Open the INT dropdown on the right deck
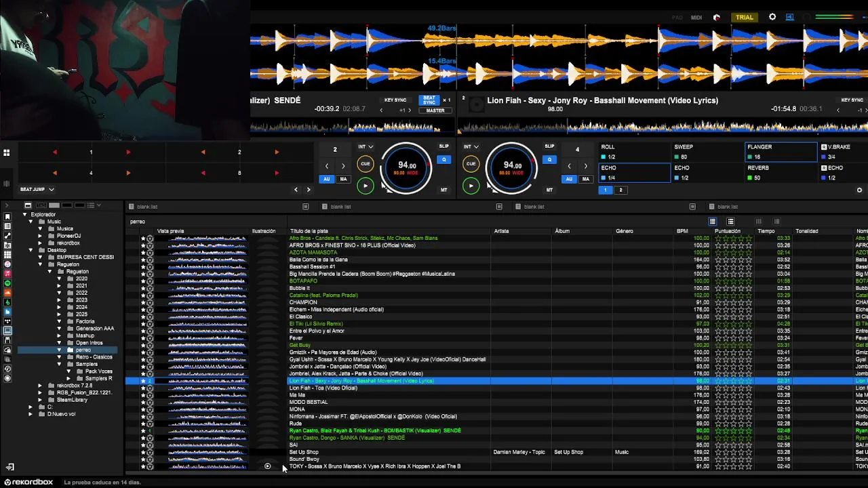This screenshot has height=488, width=868. click(471, 146)
